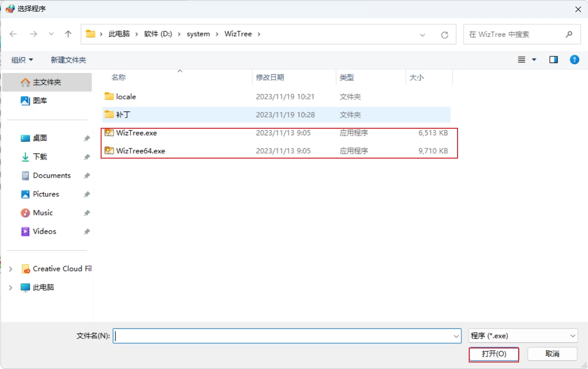Go back using the back arrow
Image resolution: width=588 pixels, height=369 pixels.
coord(13,34)
